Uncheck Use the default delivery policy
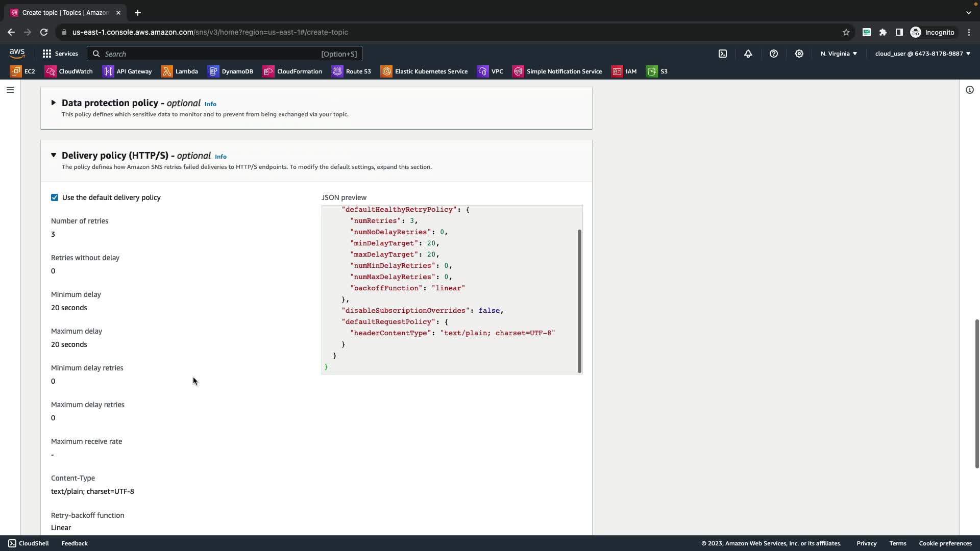 [55, 197]
